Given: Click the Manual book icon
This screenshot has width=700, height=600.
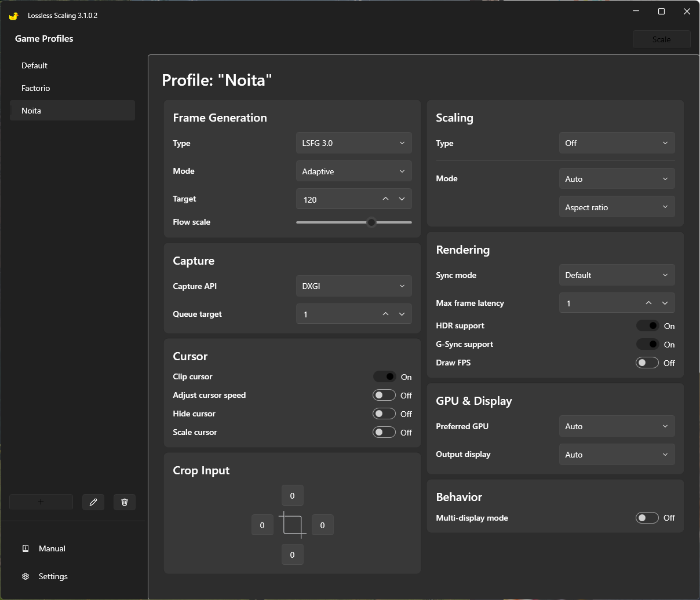Looking at the screenshot, I should [25, 548].
